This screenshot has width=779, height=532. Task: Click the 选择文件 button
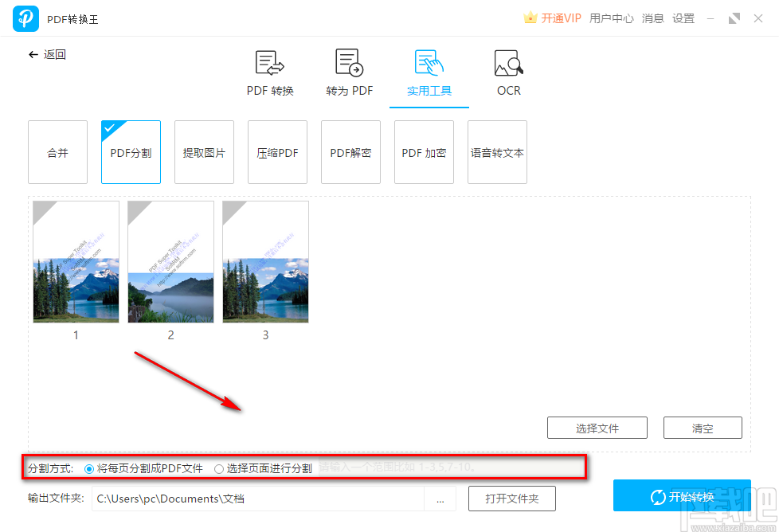[x=597, y=428]
